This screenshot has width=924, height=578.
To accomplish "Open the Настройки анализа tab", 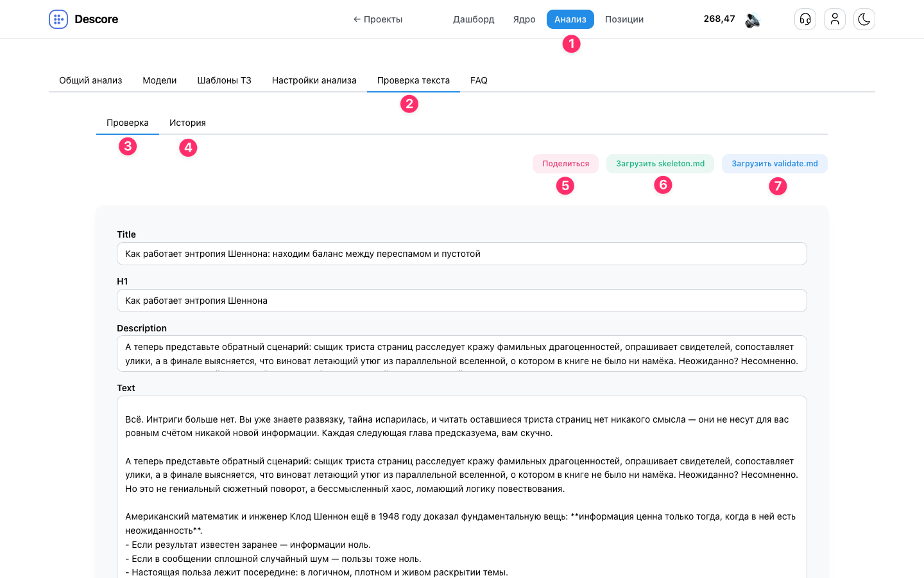I will (314, 80).
